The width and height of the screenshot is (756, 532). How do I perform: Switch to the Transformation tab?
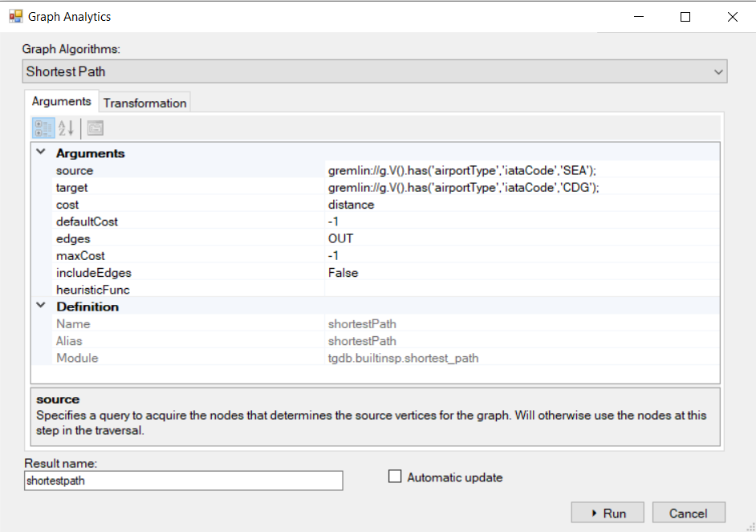(x=144, y=103)
